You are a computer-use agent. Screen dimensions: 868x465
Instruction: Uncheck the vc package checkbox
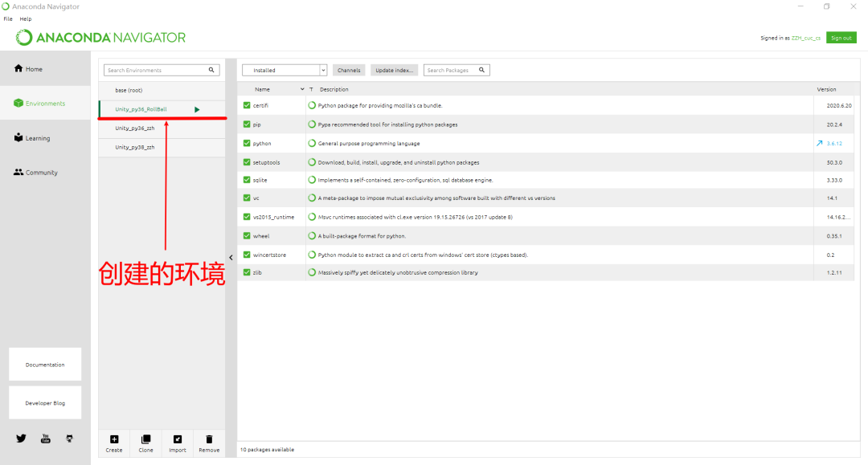247,198
